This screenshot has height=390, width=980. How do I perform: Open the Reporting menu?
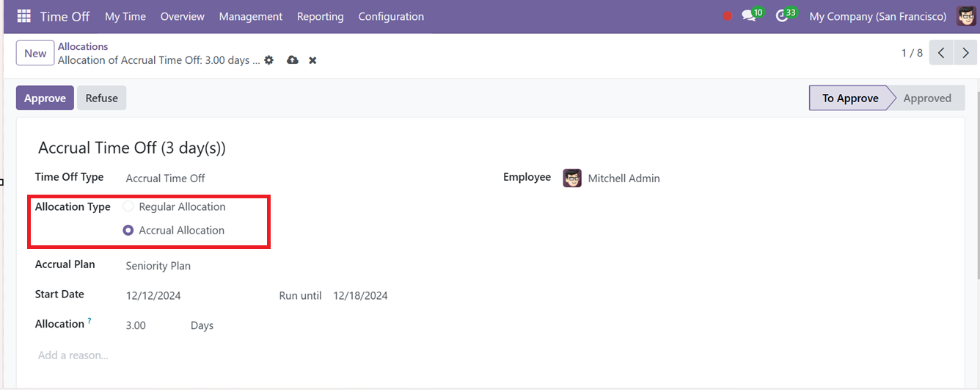pyautogui.click(x=321, y=16)
